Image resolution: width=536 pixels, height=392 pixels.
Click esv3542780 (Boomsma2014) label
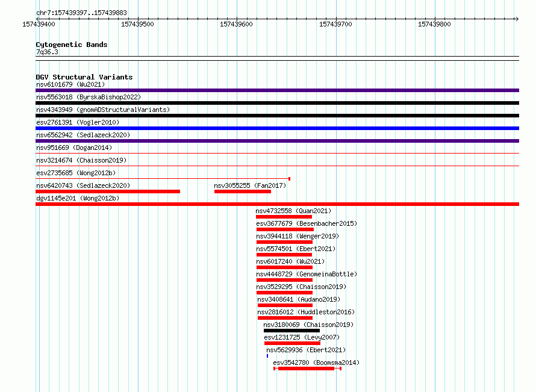[316, 362]
